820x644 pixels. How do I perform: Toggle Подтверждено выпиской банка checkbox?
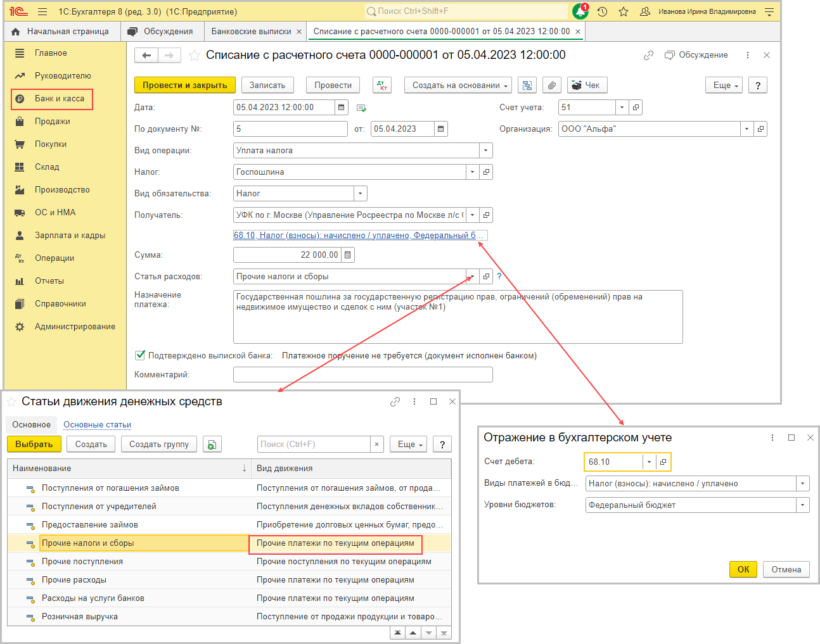pos(140,355)
